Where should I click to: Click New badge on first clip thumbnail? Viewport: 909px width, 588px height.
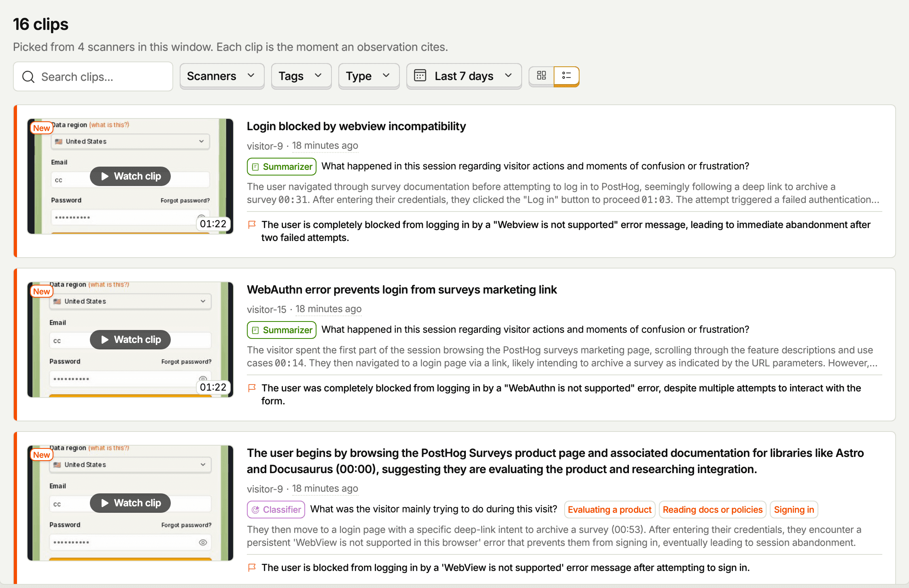[x=42, y=128]
